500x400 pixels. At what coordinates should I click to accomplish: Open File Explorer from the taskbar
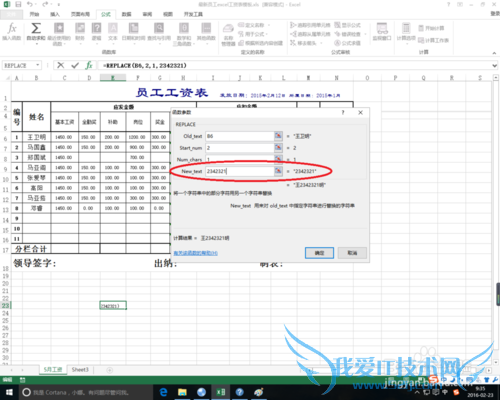[x=182, y=392]
